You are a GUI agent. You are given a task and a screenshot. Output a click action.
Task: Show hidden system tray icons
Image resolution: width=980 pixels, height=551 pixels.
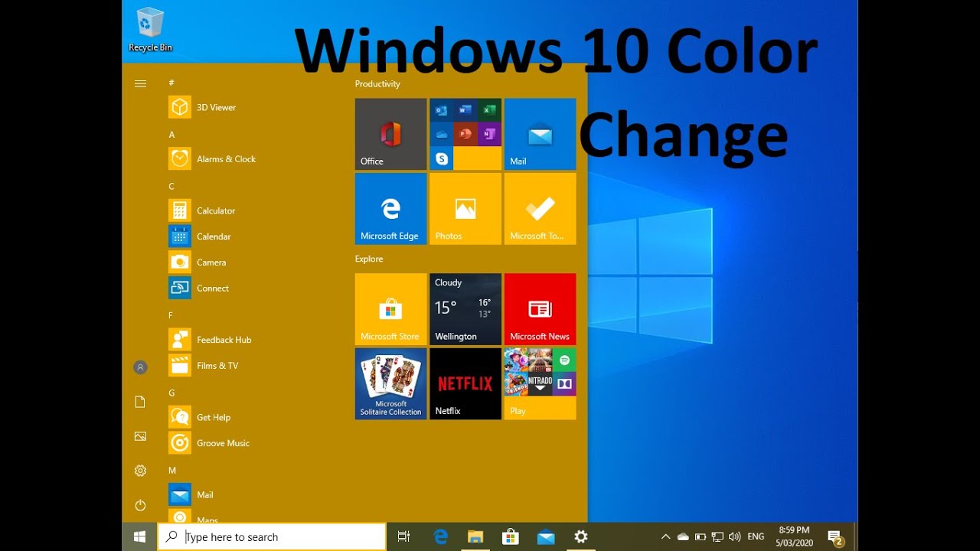pyautogui.click(x=665, y=537)
